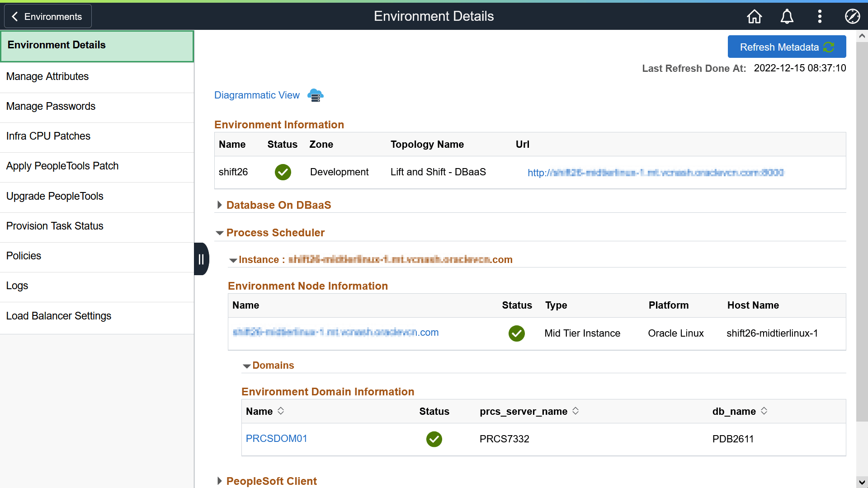
Task: Open the home page via home icon
Action: [x=754, y=16]
